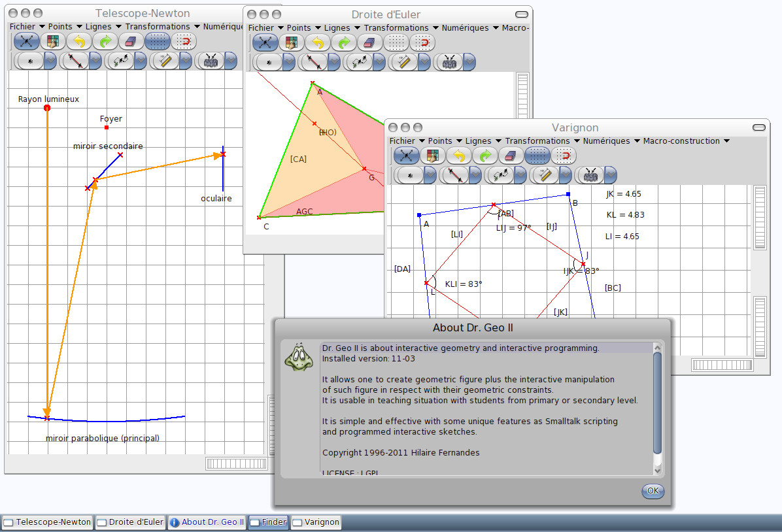Screen dimensions: 782x532
Task: Click horizontal scrollbar in Telescope-Newton window
Action: click(237, 463)
